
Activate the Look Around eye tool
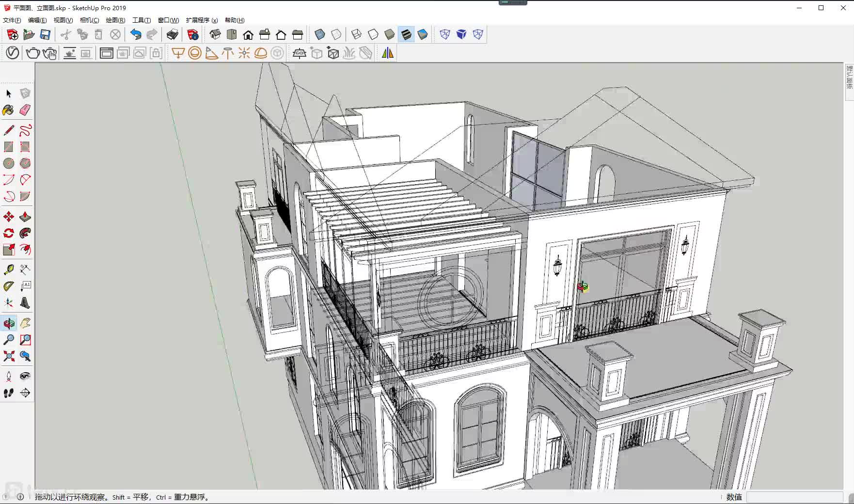pos(25,377)
